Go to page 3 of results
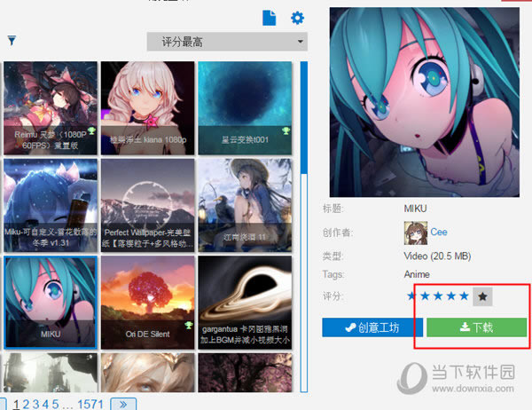The height and width of the screenshot is (410, 532). (35, 404)
